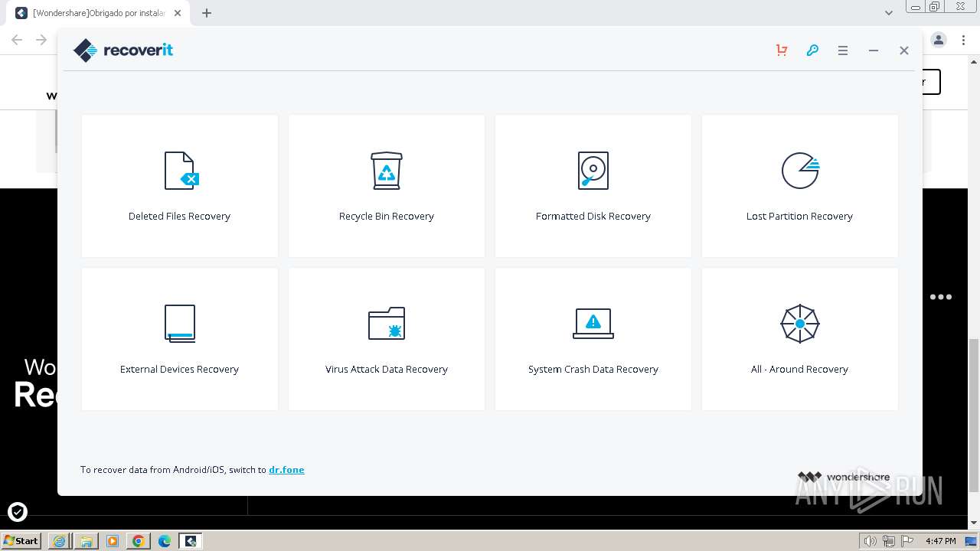
Task: Open Chrome from the taskbar
Action: 138,541
